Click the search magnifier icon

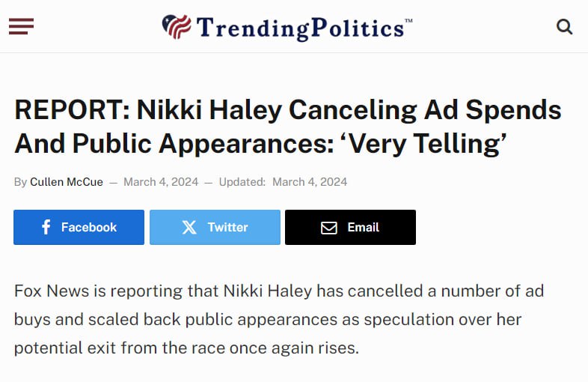pyautogui.click(x=564, y=28)
